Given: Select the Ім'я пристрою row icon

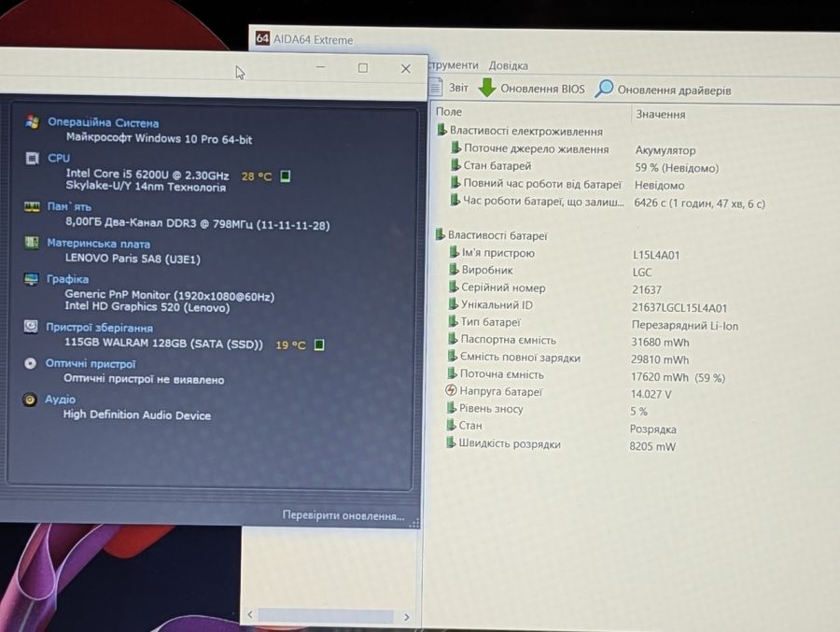Looking at the screenshot, I should [454, 251].
